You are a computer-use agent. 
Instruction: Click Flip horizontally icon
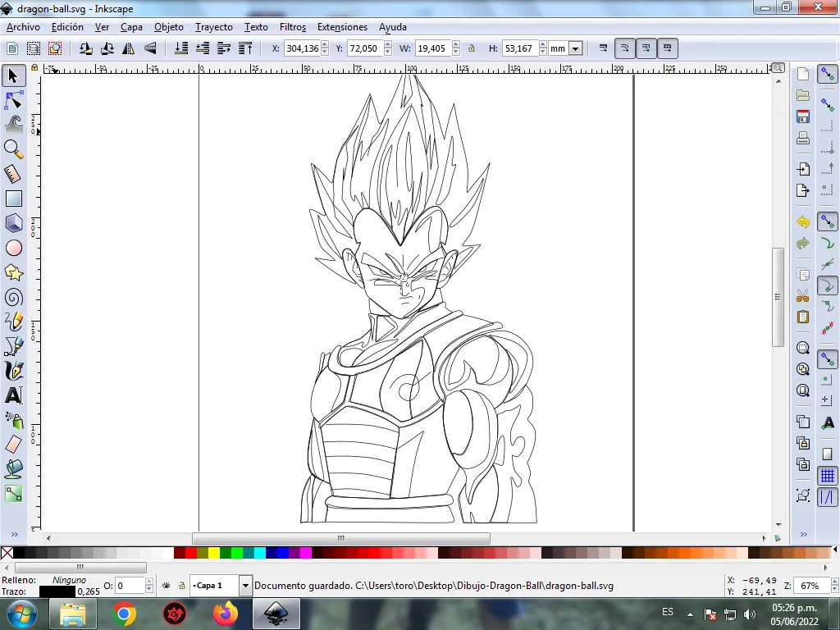coord(129,48)
